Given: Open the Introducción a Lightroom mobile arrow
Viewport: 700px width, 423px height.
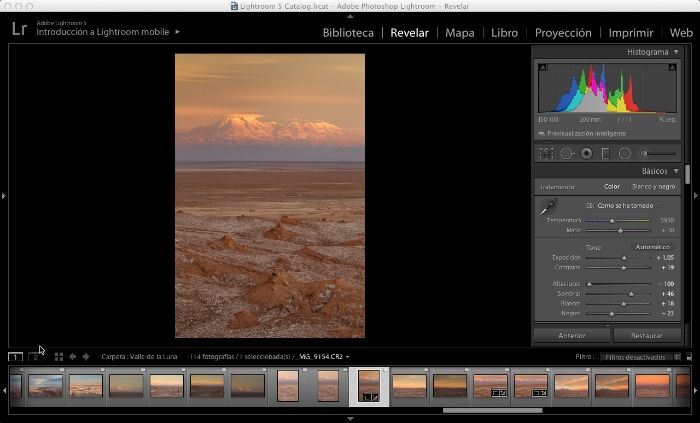Looking at the screenshot, I should click(177, 32).
